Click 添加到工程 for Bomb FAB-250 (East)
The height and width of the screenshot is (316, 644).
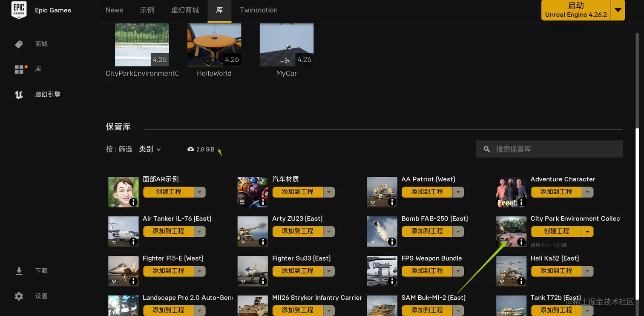(x=427, y=231)
